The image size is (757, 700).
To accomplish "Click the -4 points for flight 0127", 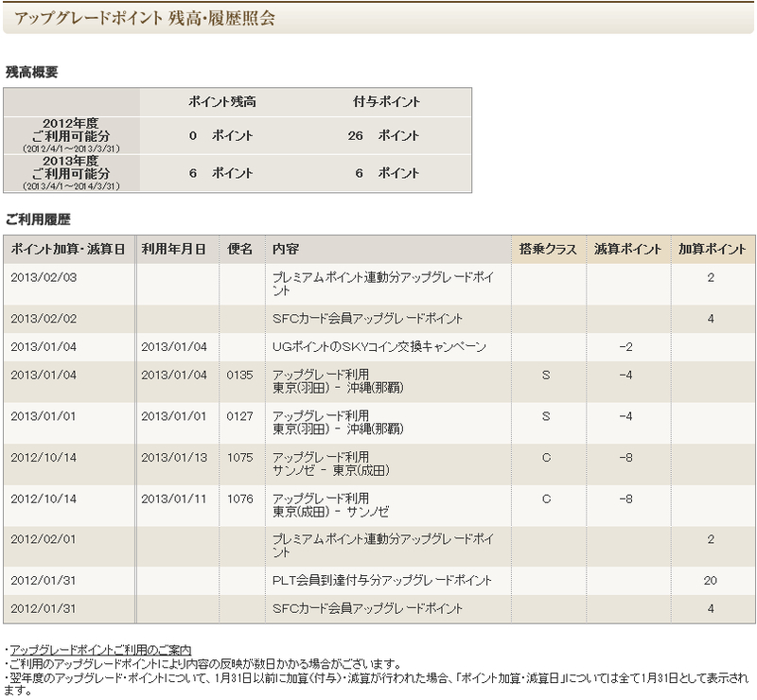I will 625,416.
